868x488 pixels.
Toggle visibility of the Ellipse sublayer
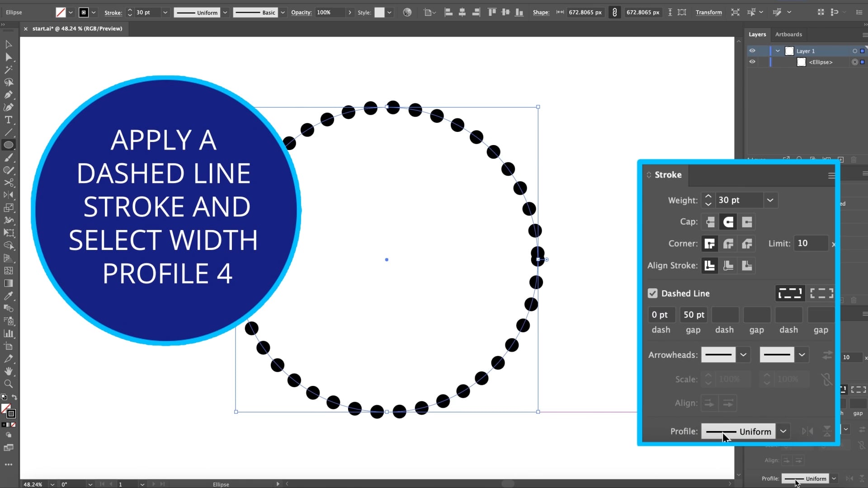(752, 62)
